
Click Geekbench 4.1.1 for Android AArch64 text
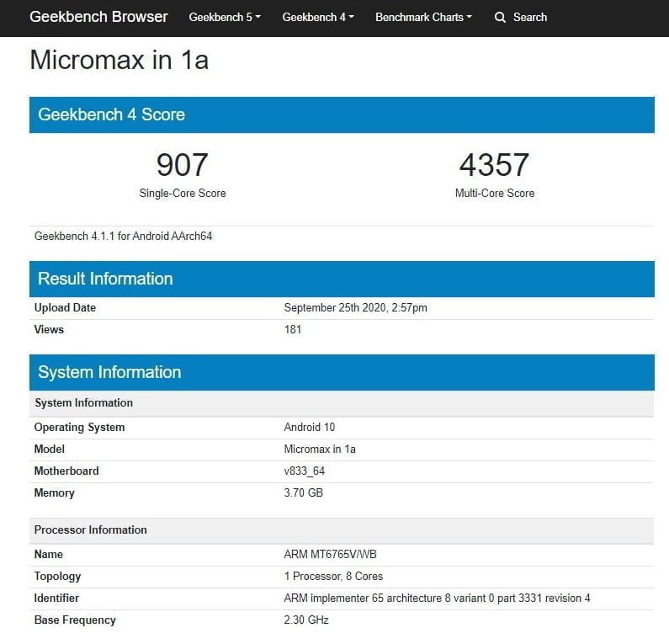123,236
